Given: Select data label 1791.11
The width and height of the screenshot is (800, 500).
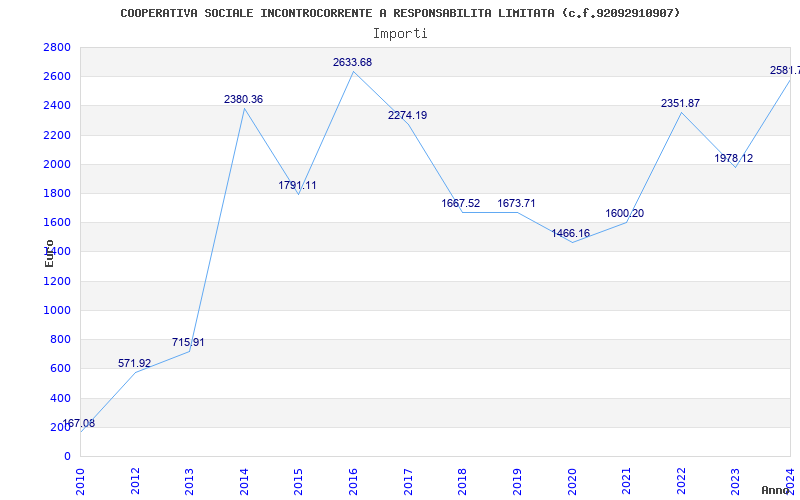Looking at the screenshot, I should click(297, 186).
